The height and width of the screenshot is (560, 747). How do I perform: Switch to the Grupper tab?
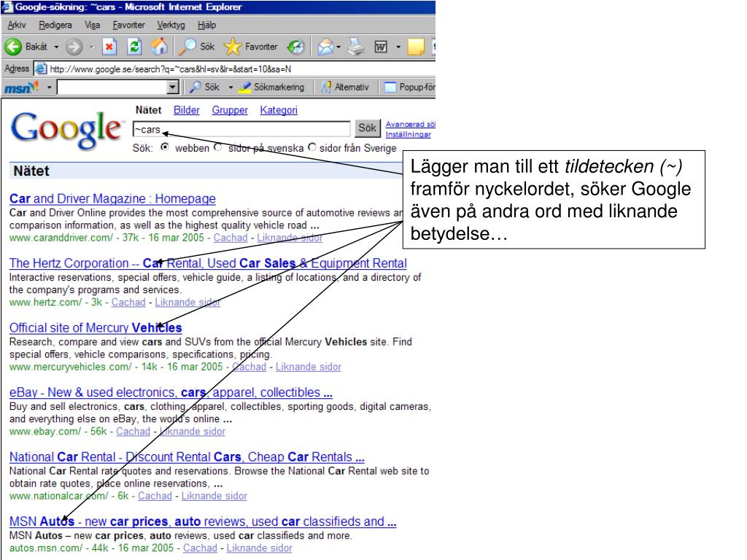coord(230,110)
